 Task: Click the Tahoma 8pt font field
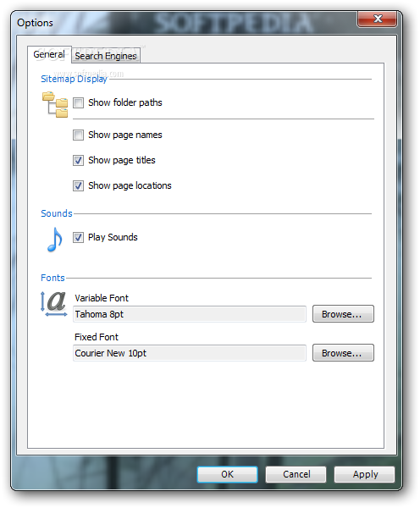190,314
